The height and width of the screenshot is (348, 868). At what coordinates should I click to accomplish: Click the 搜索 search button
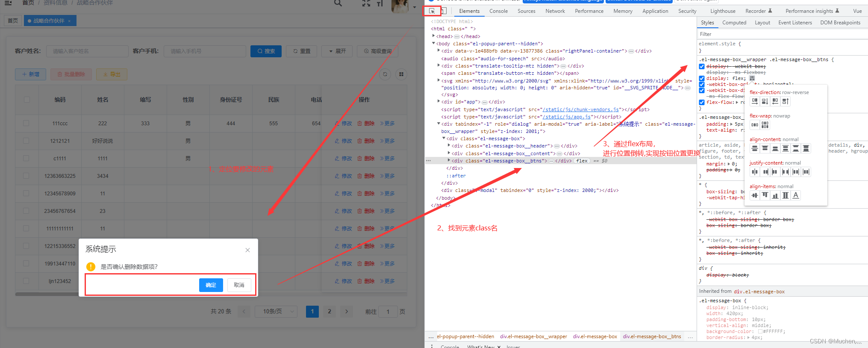pyautogui.click(x=266, y=51)
